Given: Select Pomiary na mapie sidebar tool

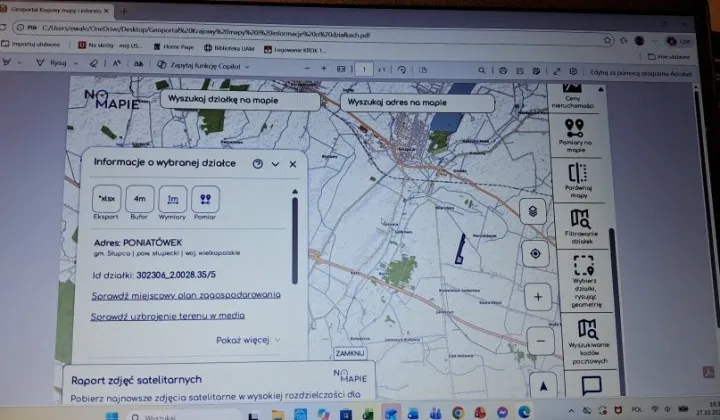Looking at the screenshot, I should (575, 135).
